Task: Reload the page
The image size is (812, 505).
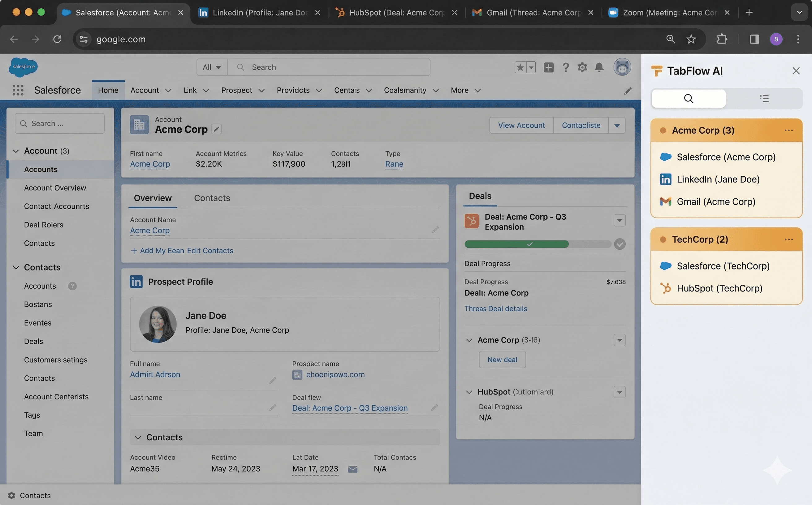Action: pyautogui.click(x=57, y=39)
